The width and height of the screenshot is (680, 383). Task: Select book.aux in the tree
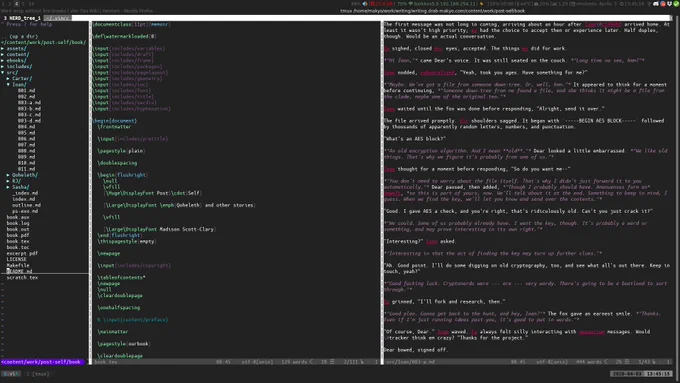click(x=18, y=217)
